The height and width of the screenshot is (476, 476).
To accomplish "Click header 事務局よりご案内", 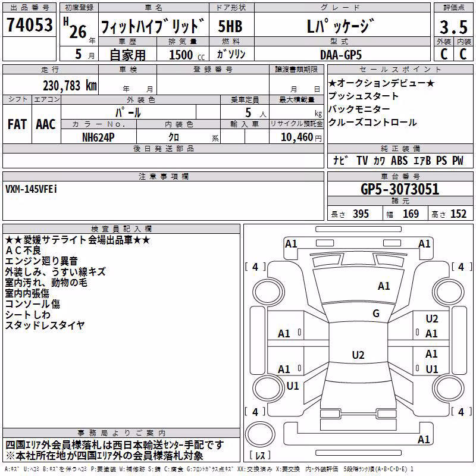I will tap(121, 433).
